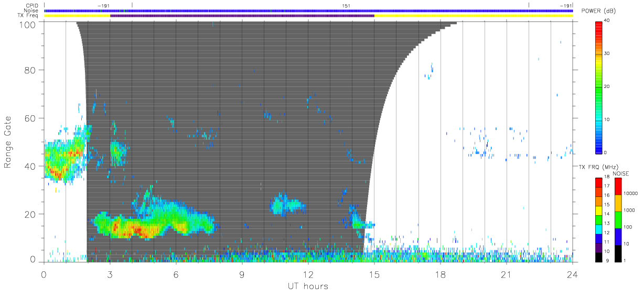Click the purple segment of the TX Freq strip

tap(242, 16)
